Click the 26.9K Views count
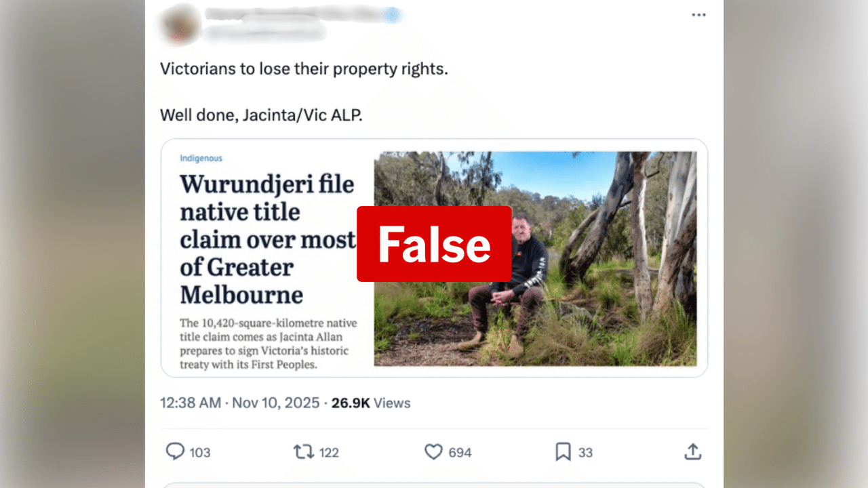Screen dimensions: 868x488 (x=371, y=403)
